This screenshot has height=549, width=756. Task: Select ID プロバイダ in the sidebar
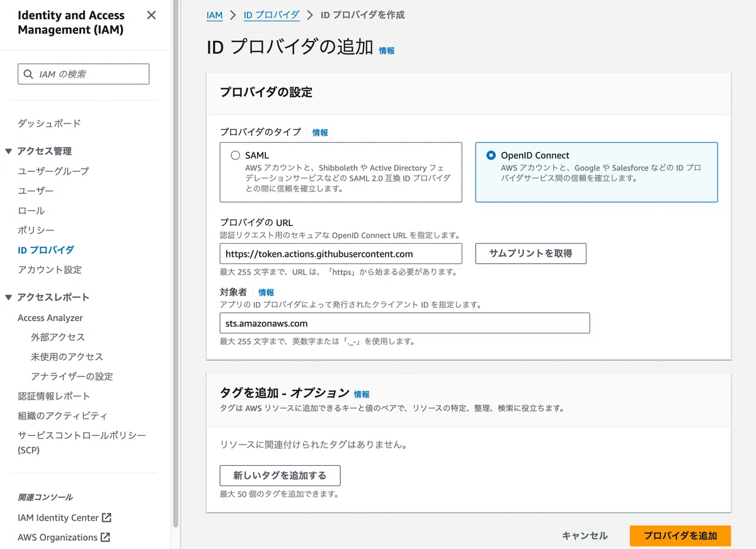46,250
